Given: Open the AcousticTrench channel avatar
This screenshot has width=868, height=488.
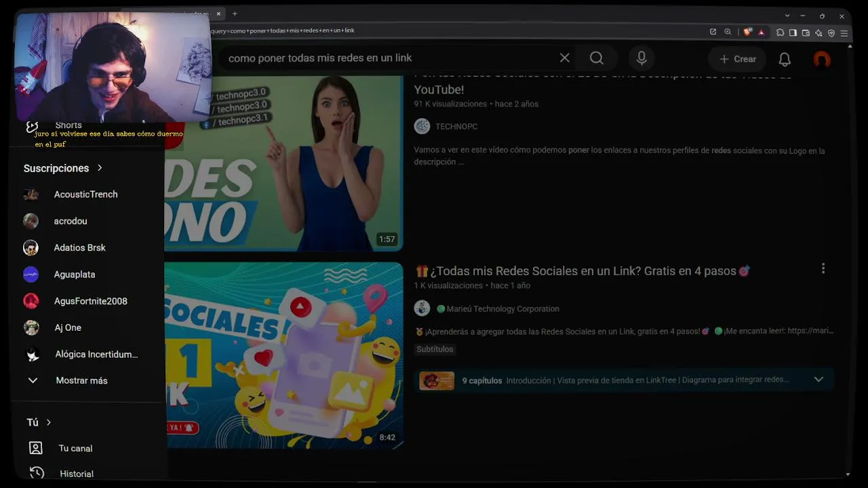Looking at the screenshot, I should coord(31,195).
